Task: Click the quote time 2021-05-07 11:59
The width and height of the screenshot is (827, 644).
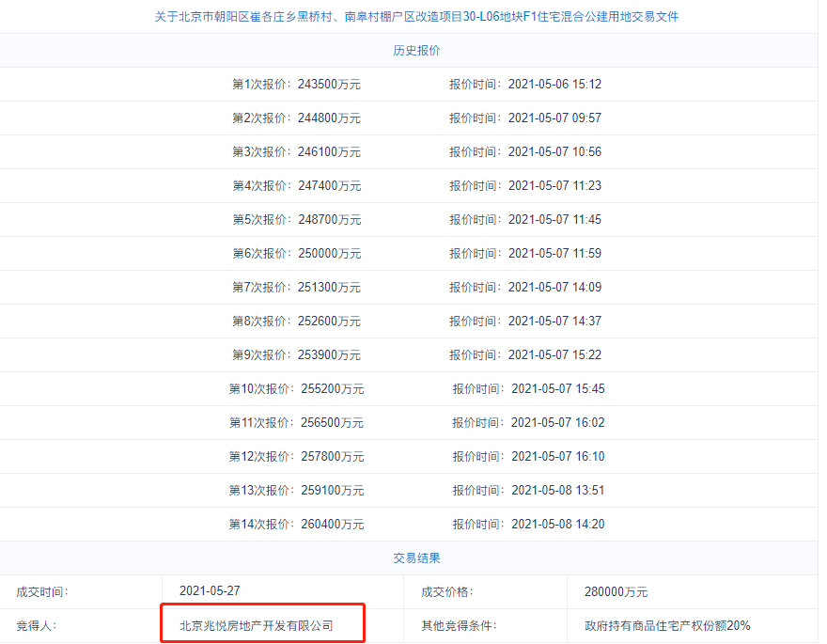Action: click(x=554, y=254)
